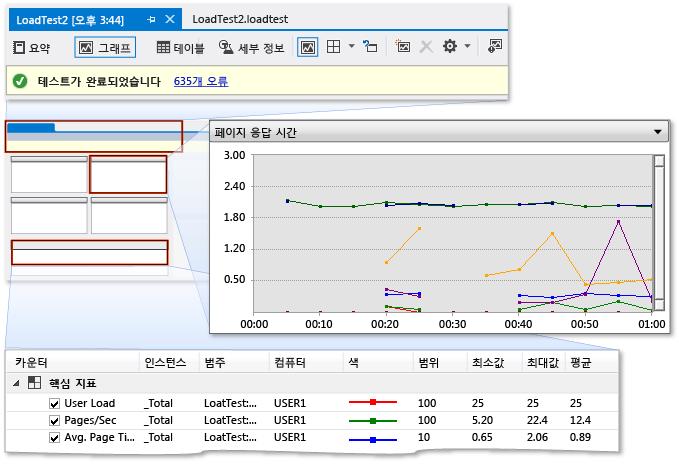
Task: Select the top-right graph panel thumbnail
Action: [x=128, y=174]
